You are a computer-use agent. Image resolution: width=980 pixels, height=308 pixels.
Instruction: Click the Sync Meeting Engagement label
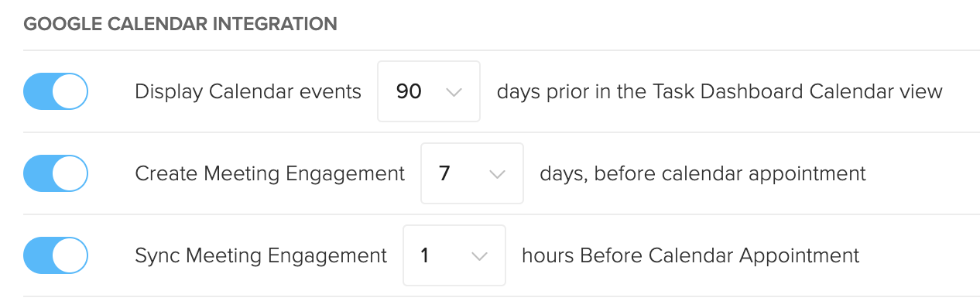[261, 256]
